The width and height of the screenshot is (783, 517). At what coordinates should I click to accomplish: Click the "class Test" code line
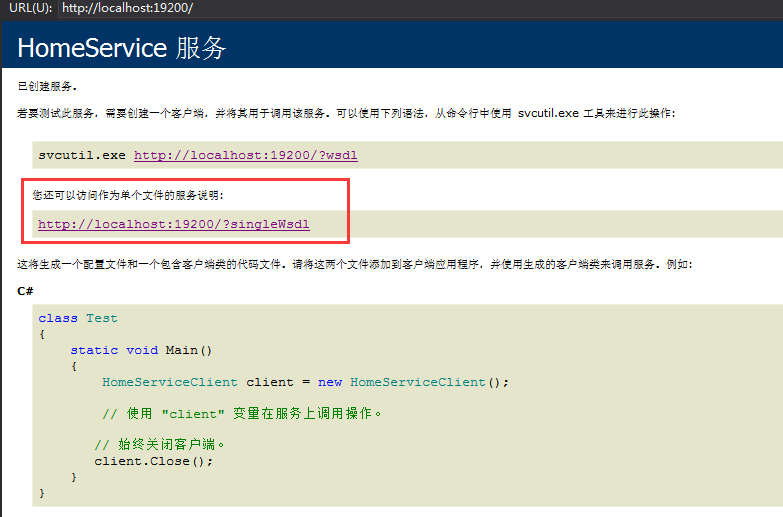coord(78,318)
